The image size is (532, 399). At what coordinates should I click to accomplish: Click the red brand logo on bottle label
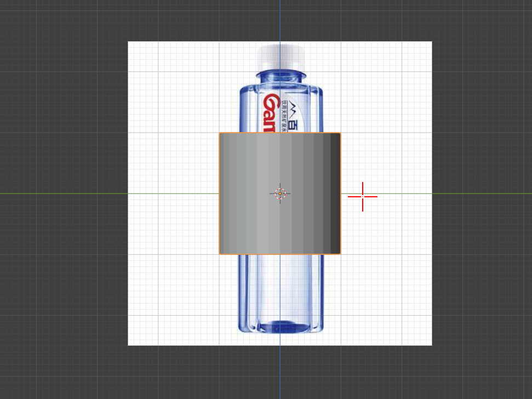point(271,113)
